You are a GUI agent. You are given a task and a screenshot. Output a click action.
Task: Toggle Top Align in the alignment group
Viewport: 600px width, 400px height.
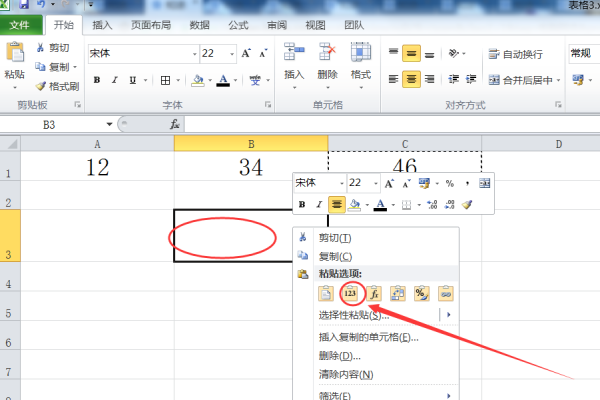click(393, 53)
